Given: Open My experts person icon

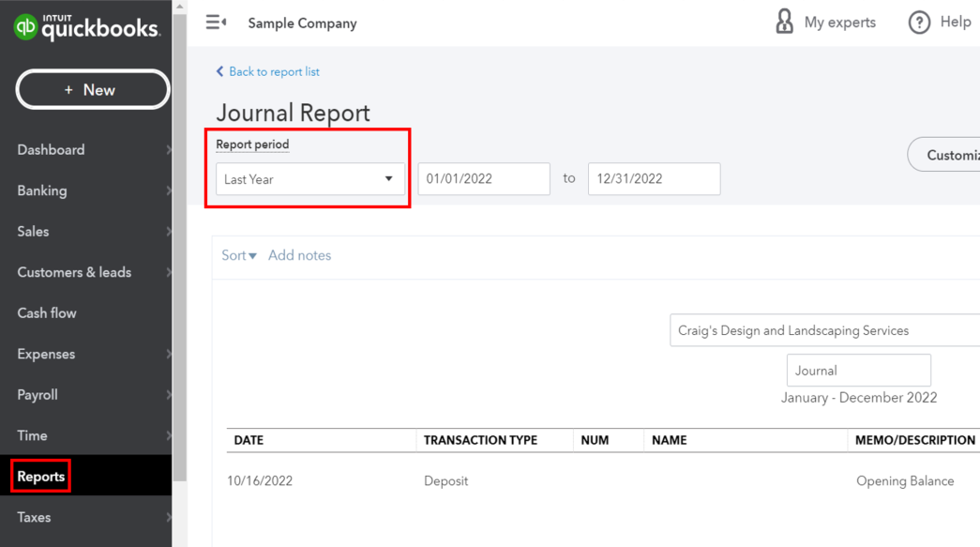Looking at the screenshot, I should pyautogui.click(x=784, y=22).
